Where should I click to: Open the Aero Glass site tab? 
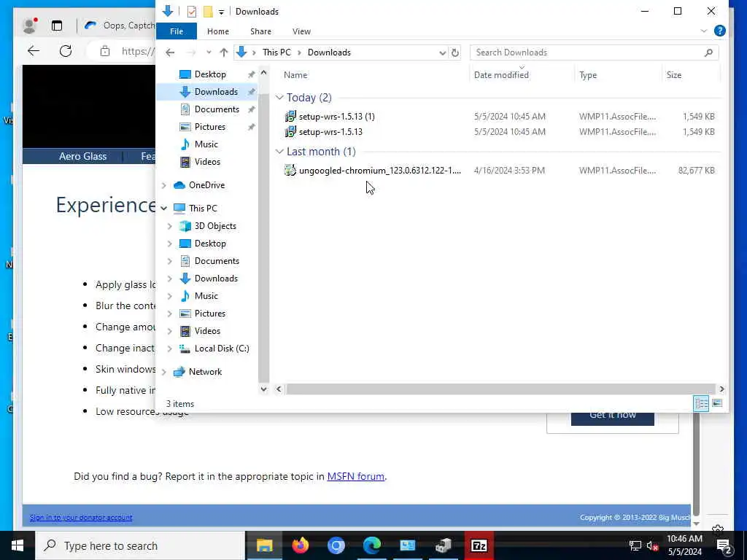pyautogui.click(x=82, y=156)
